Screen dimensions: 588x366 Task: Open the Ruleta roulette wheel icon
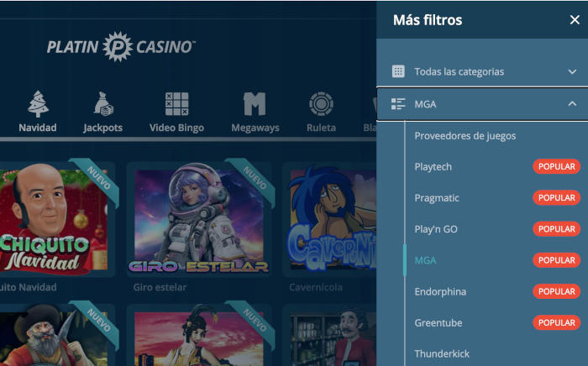click(x=321, y=104)
